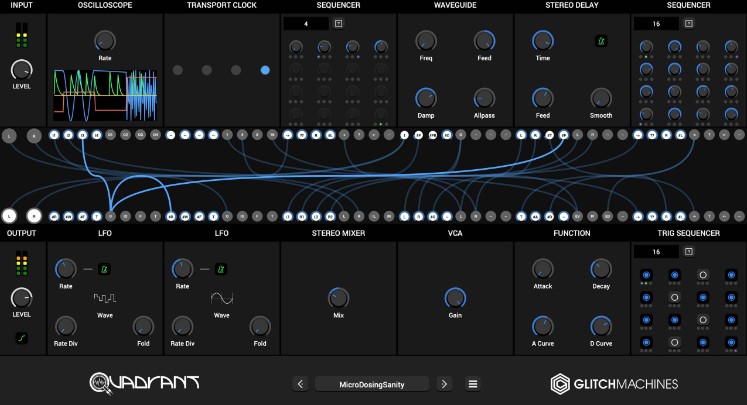Enable inactive second step in Trig Sequencer bottom row
Viewport: 747px width, 405px height.
point(675,342)
